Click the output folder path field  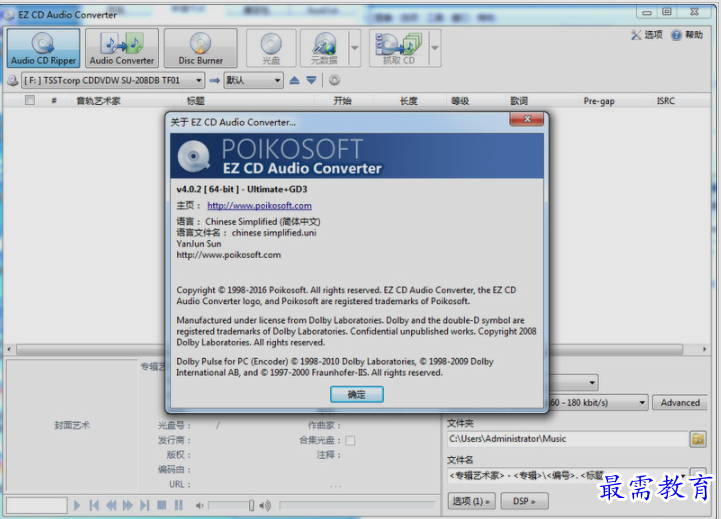(567, 439)
